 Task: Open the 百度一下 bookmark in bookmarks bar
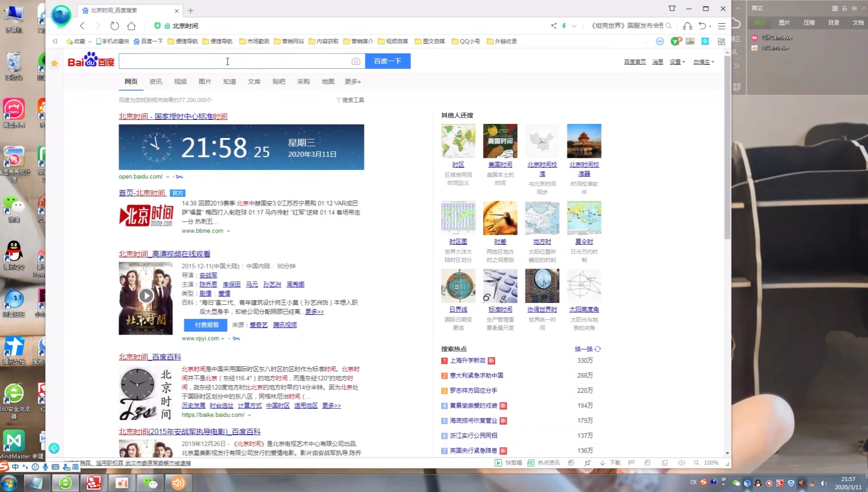click(148, 41)
